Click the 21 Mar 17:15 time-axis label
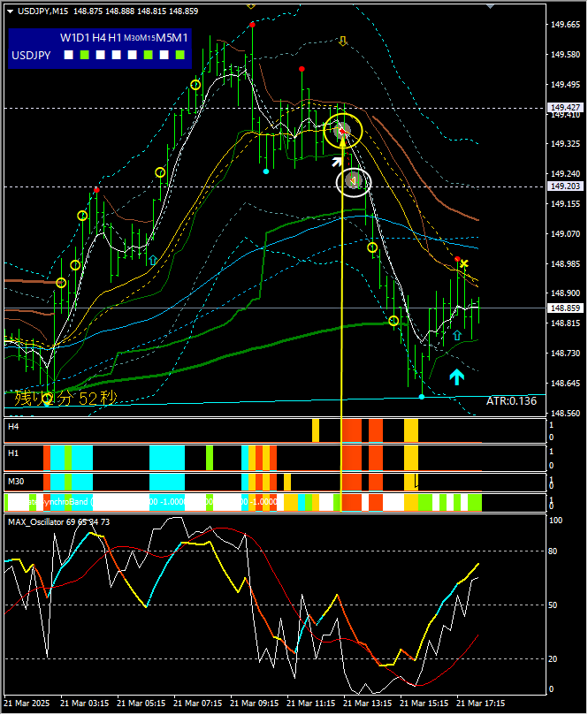 (480, 704)
